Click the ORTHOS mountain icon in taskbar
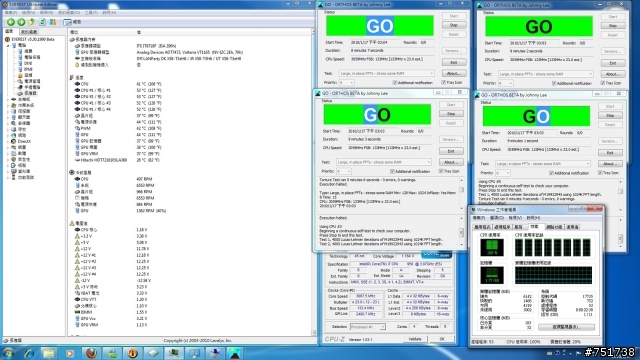This screenshot has width=640, height=360. pyautogui.click(x=235, y=353)
